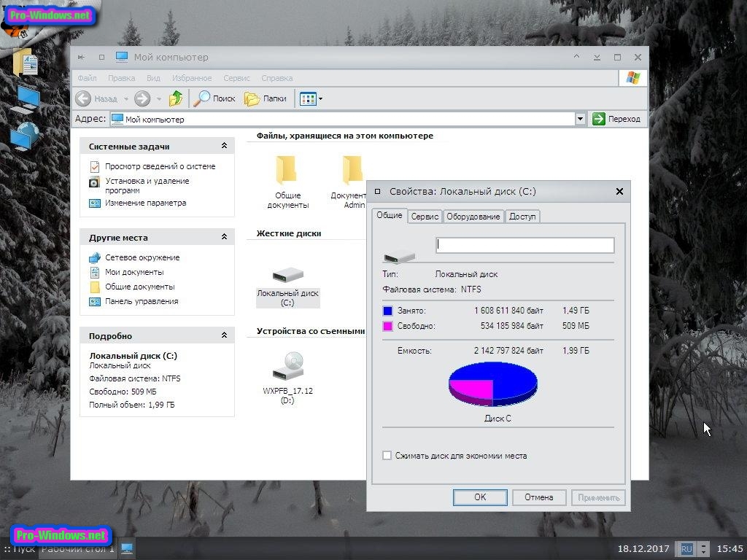Go back with the Назад arrow icon

(83, 98)
